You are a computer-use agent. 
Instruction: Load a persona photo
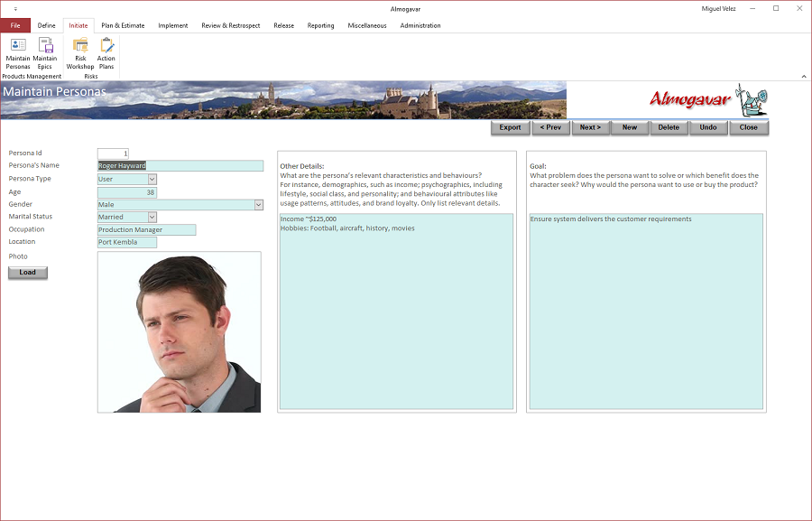28,273
